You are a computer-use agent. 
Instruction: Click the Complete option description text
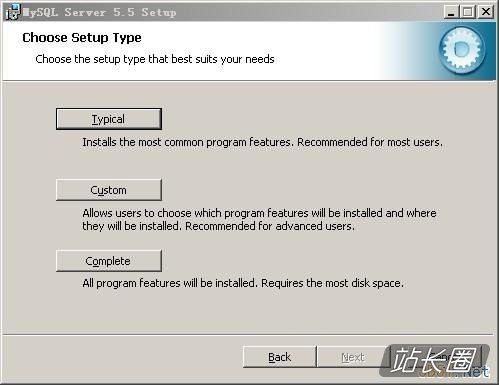[243, 283]
